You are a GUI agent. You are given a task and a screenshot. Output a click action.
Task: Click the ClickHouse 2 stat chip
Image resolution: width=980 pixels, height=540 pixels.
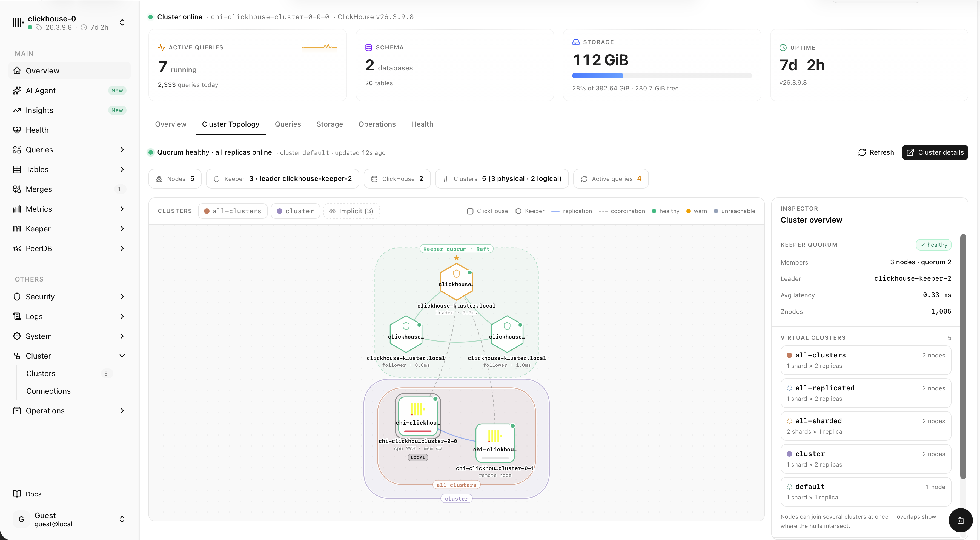click(x=397, y=179)
